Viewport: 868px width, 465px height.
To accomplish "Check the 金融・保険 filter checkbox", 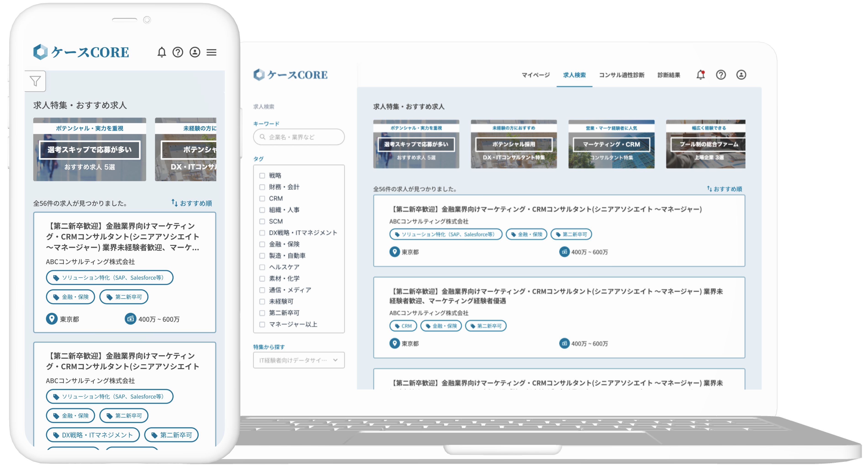I will click(262, 244).
